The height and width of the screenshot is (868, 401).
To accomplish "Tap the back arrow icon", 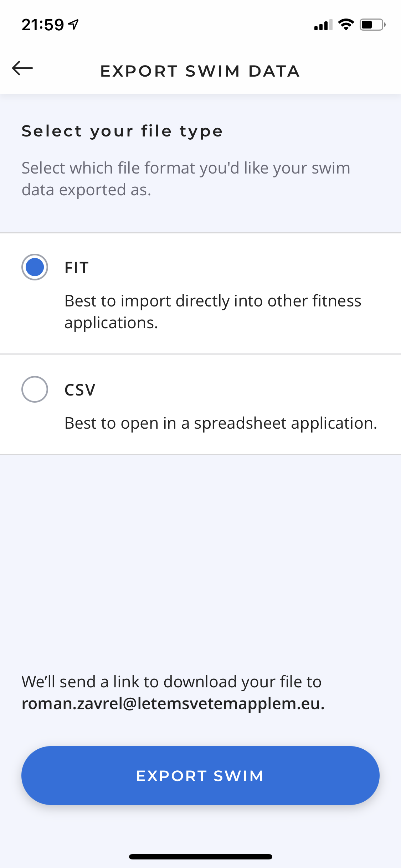I will click(22, 68).
